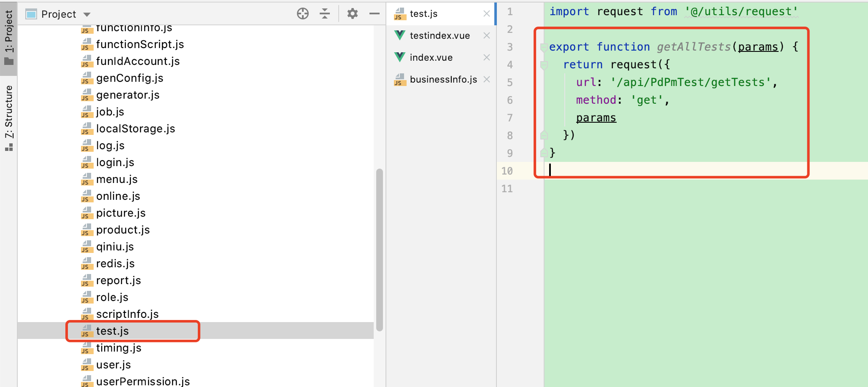Toggle the 1: Project side tab

[8, 38]
